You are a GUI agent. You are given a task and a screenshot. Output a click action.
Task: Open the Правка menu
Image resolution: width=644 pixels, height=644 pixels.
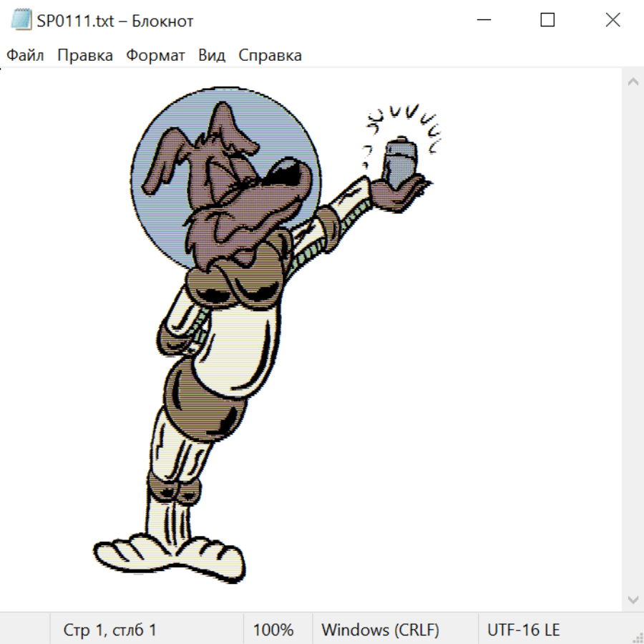85,56
